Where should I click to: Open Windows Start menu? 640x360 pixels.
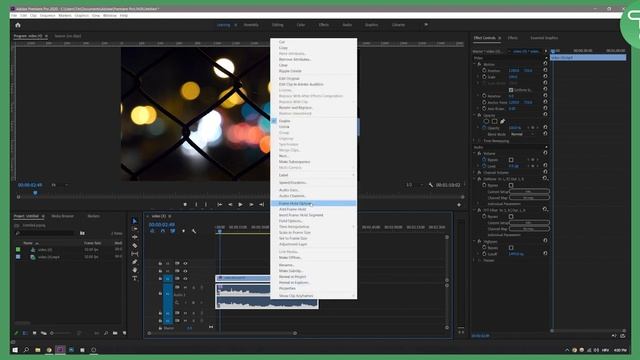point(15,350)
